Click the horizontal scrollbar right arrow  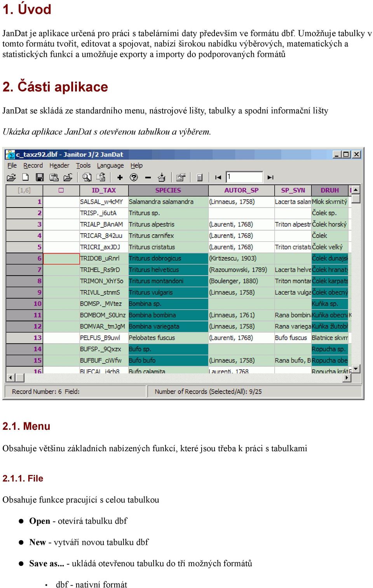[347, 377]
